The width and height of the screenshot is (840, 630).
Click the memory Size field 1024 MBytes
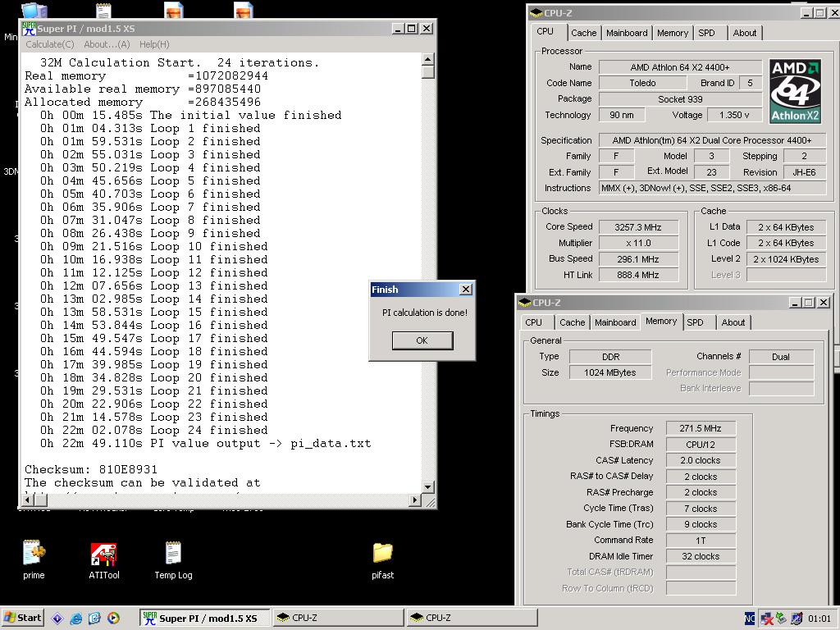(x=610, y=372)
